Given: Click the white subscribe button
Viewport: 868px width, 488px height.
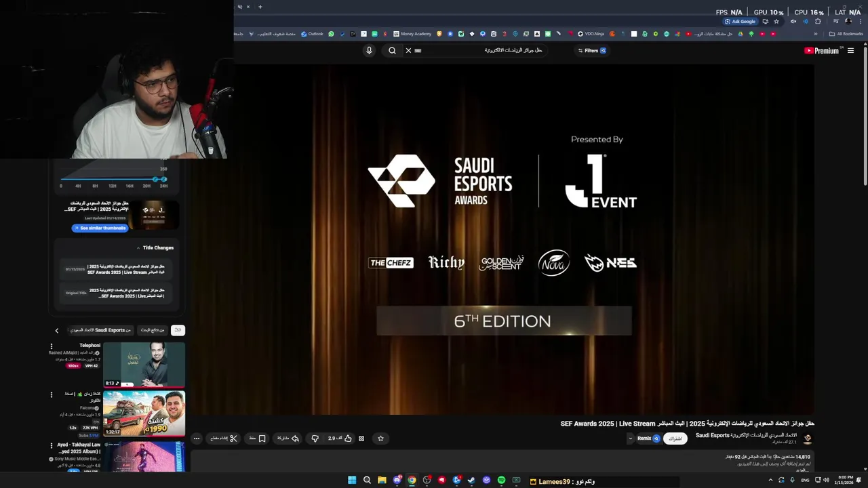Looking at the screenshot, I should tap(675, 439).
